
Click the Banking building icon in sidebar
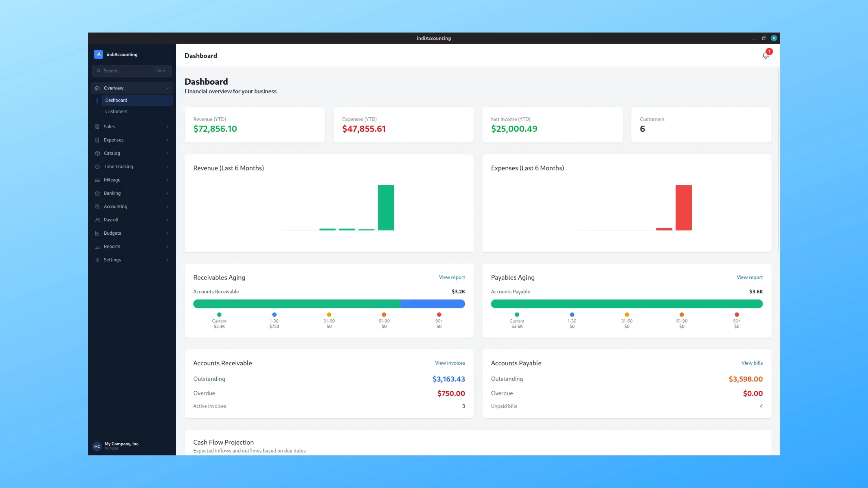(x=97, y=193)
